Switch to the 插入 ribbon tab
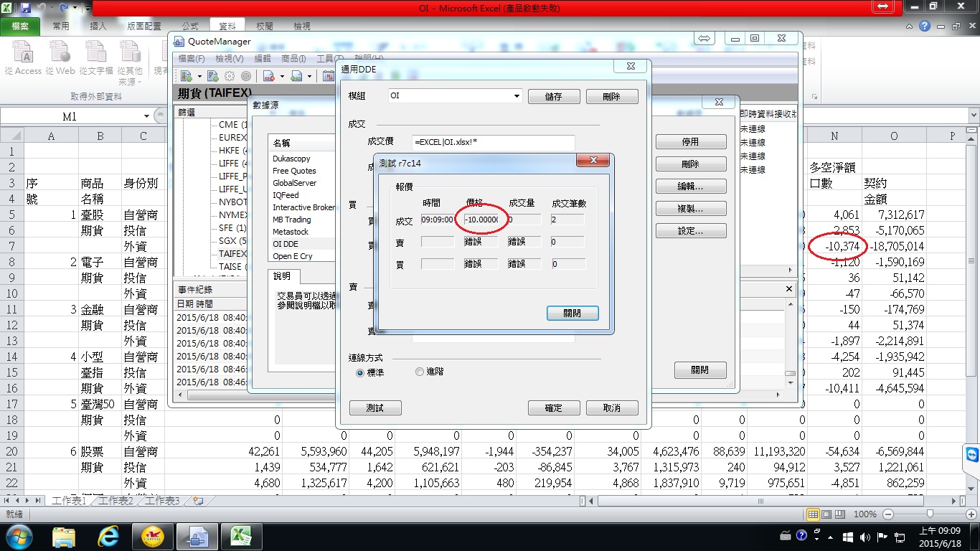This screenshot has width=980, height=551. [x=98, y=26]
